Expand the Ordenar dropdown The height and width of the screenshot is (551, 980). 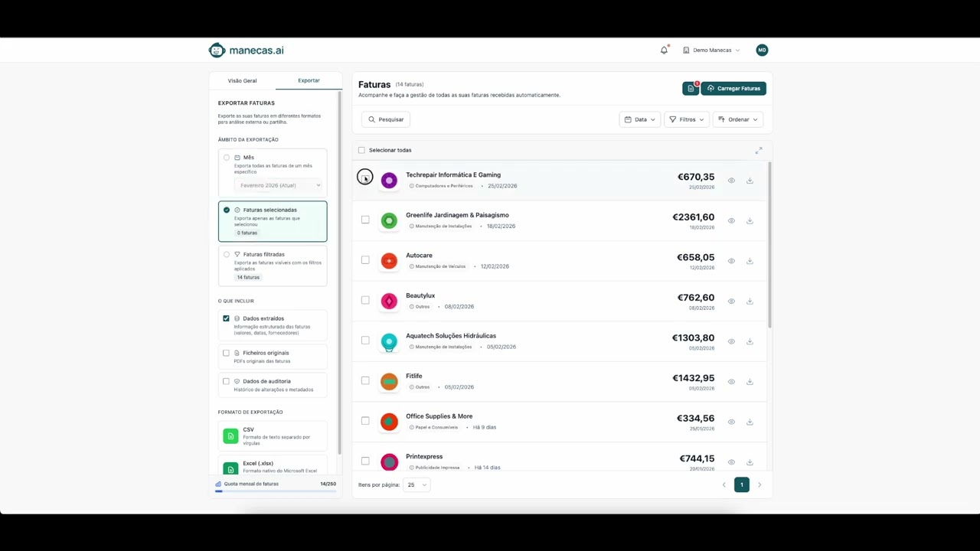pos(737,119)
